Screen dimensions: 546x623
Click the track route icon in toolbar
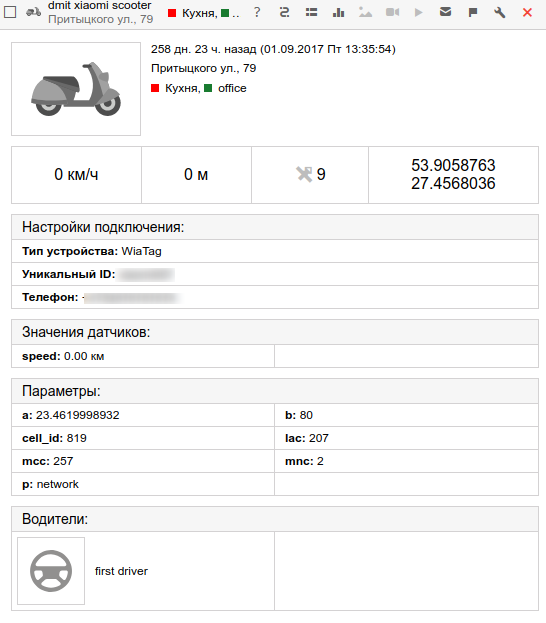(285, 13)
